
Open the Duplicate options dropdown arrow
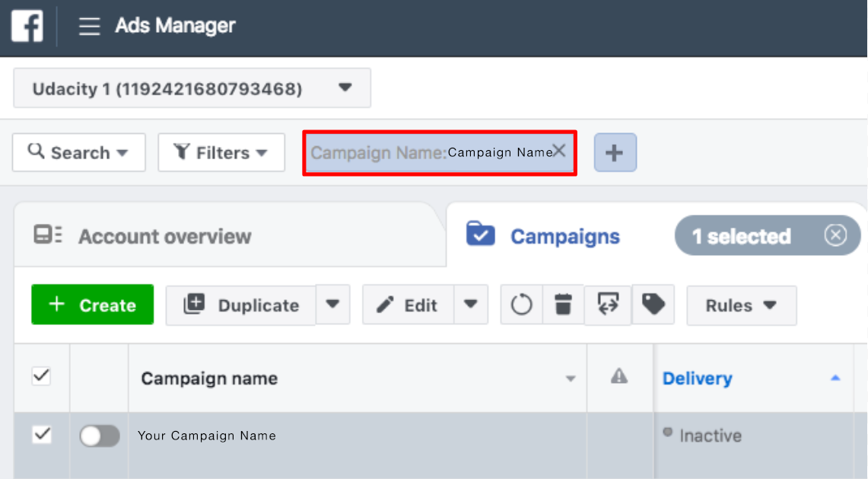pyautogui.click(x=332, y=305)
